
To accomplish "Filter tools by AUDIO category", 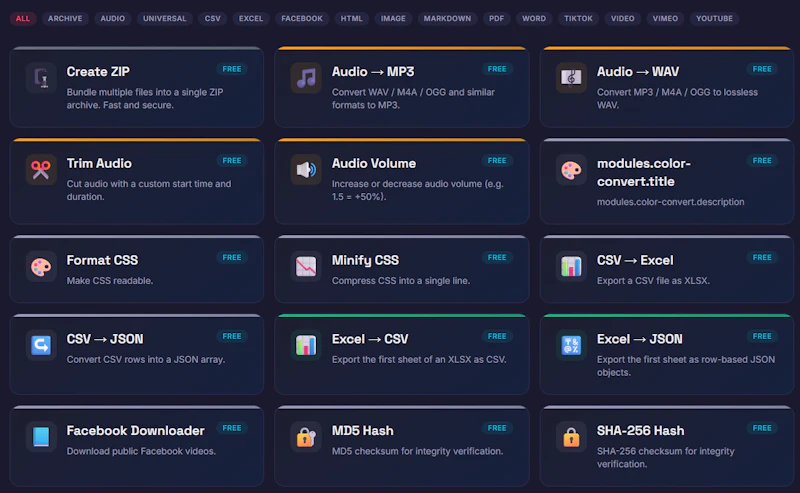I will (112, 18).
